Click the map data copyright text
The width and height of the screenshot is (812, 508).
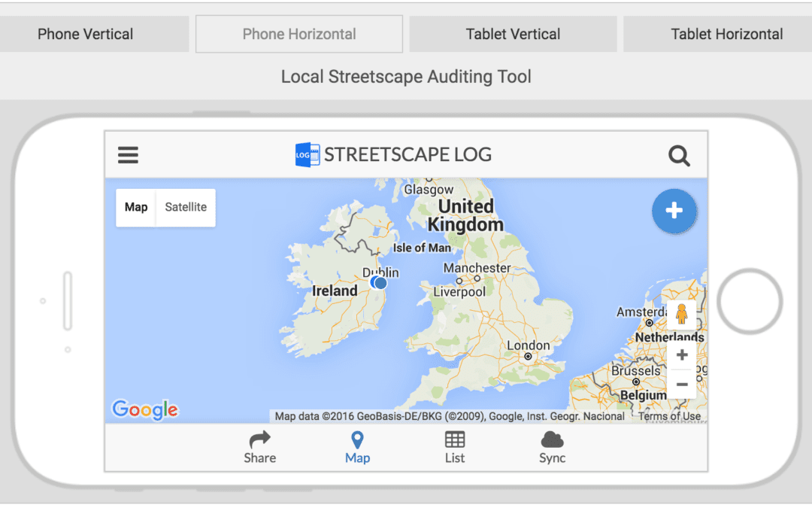pyautogui.click(x=450, y=416)
